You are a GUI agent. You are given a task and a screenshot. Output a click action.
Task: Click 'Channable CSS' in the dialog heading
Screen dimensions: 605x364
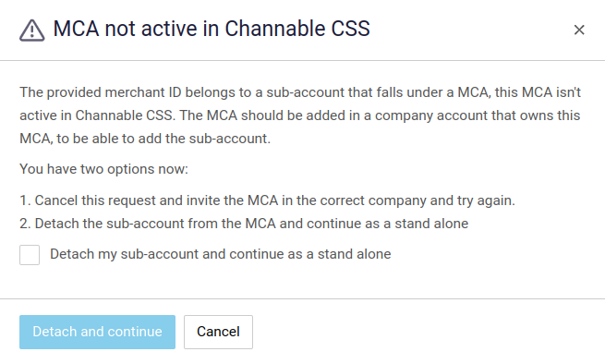click(x=297, y=29)
